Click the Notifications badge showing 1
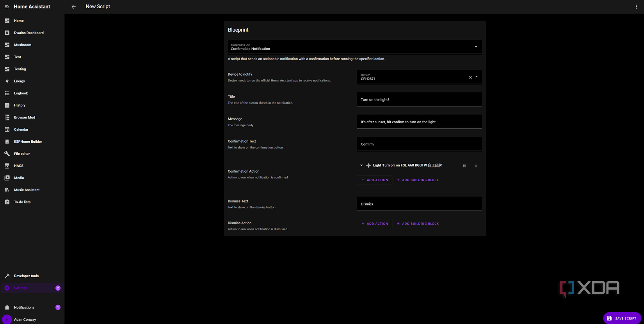The image size is (644, 324). point(58,307)
